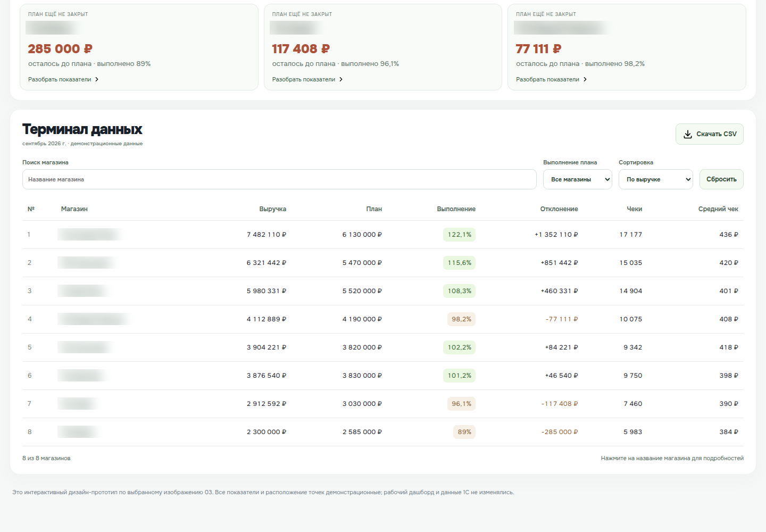Click the Средний чек column header

coord(718,209)
